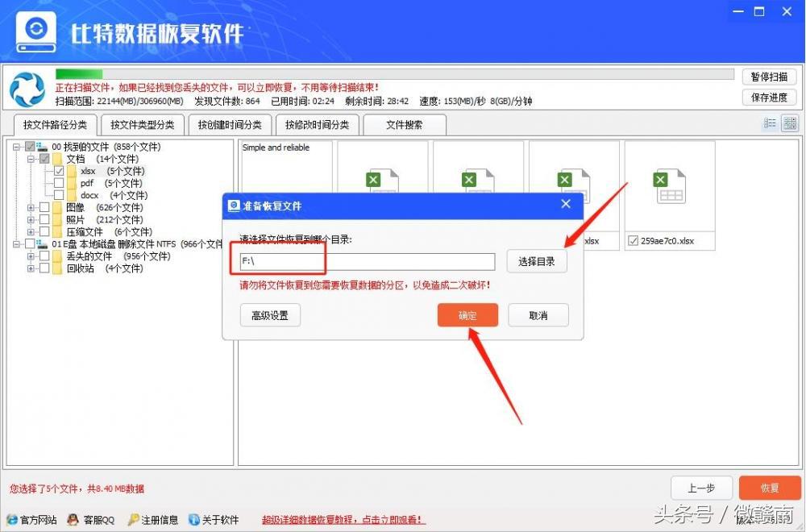Click the 关于软件 info icon
The image size is (806, 532).
pyautogui.click(x=193, y=520)
